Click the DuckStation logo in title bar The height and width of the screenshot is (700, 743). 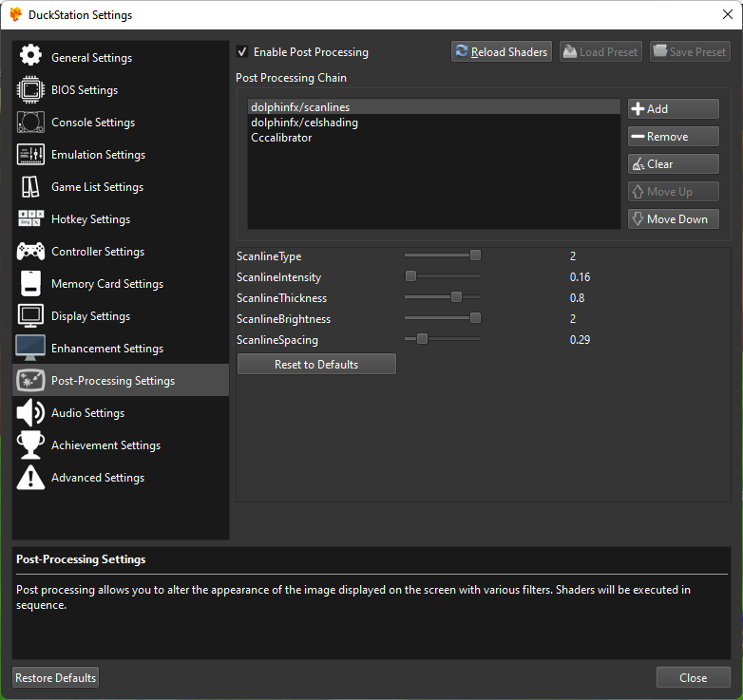tap(15, 14)
